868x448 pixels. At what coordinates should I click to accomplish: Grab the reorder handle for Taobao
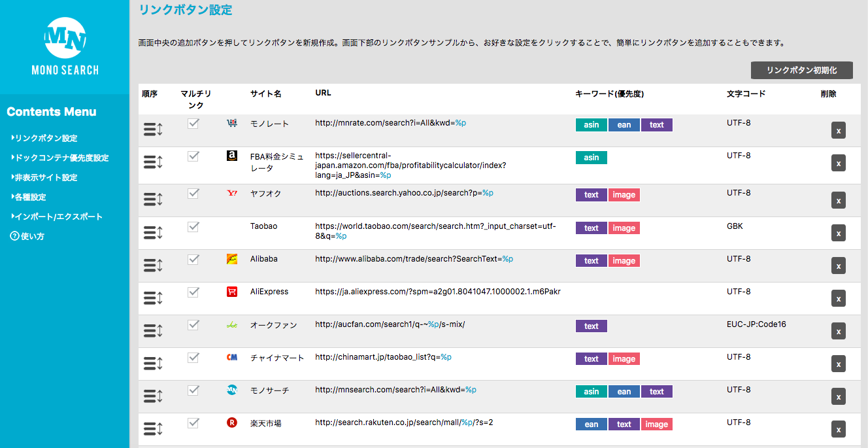click(153, 232)
